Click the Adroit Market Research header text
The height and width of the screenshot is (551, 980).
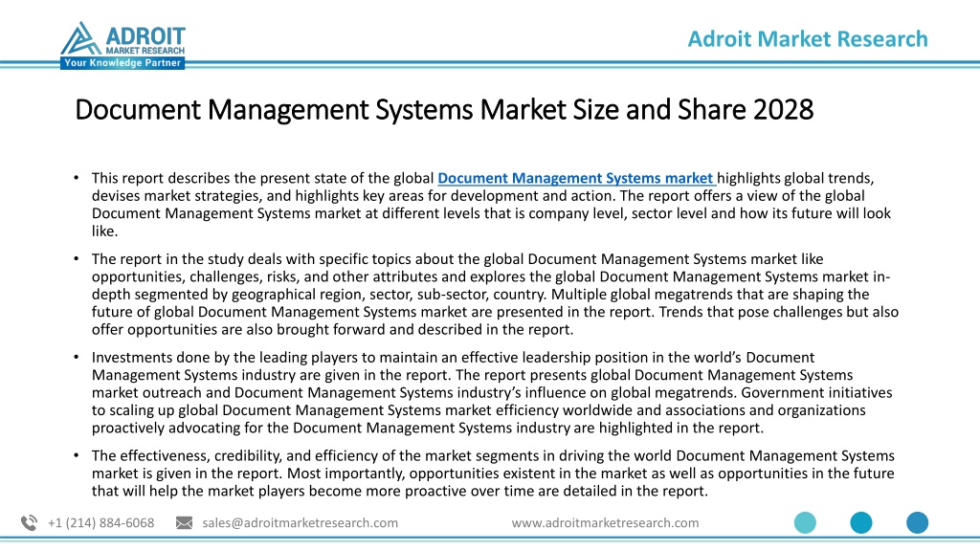click(x=808, y=38)
